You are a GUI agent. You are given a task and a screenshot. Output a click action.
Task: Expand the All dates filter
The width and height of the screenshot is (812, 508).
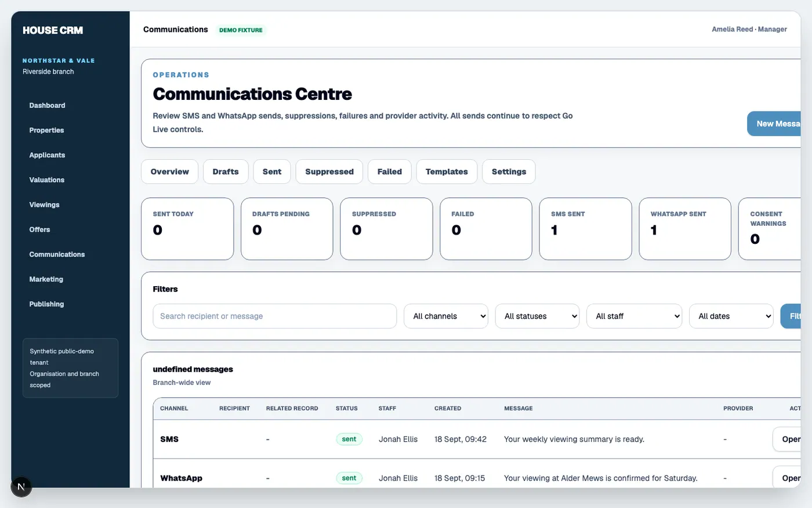pyautogui.click(x=731, y=316)
